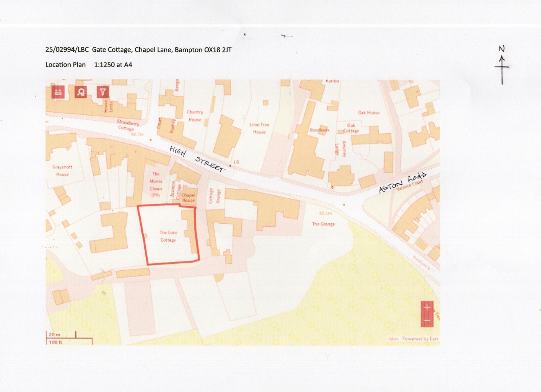Image resolution: width=541 pixels, height=392 pixels.
Task: Zoom in with the plus button
Action: click(427, 307)
